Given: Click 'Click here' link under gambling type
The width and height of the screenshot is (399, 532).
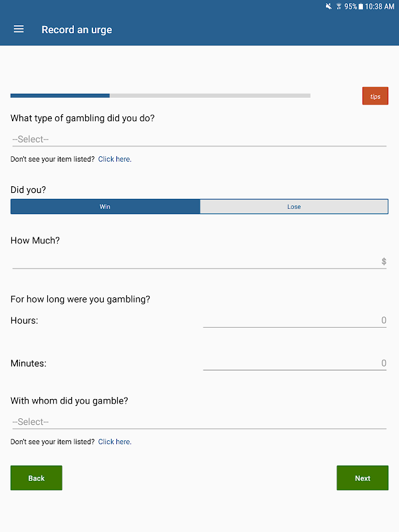Looking at the screenshot, I should [114, 160].
